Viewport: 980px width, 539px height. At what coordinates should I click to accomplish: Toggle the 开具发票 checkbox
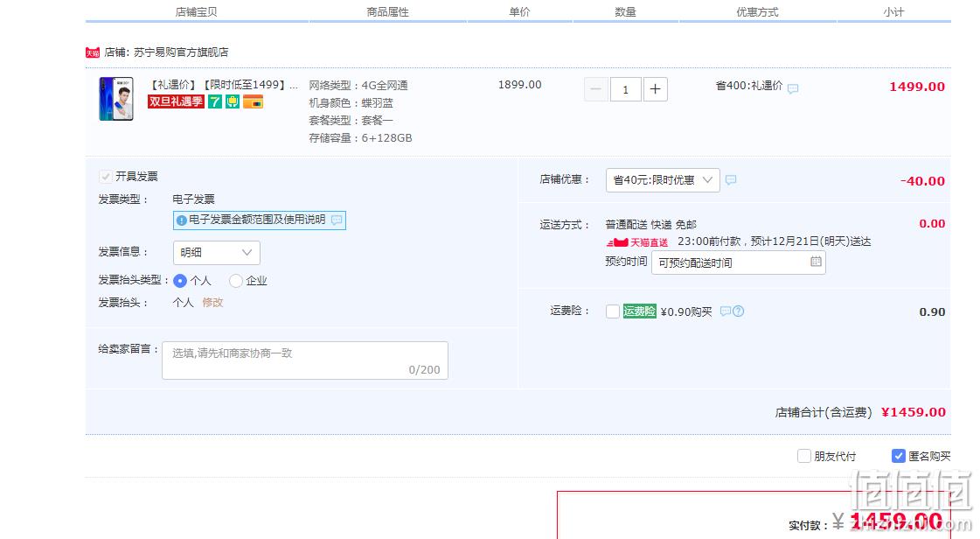[x=106, y=177]
